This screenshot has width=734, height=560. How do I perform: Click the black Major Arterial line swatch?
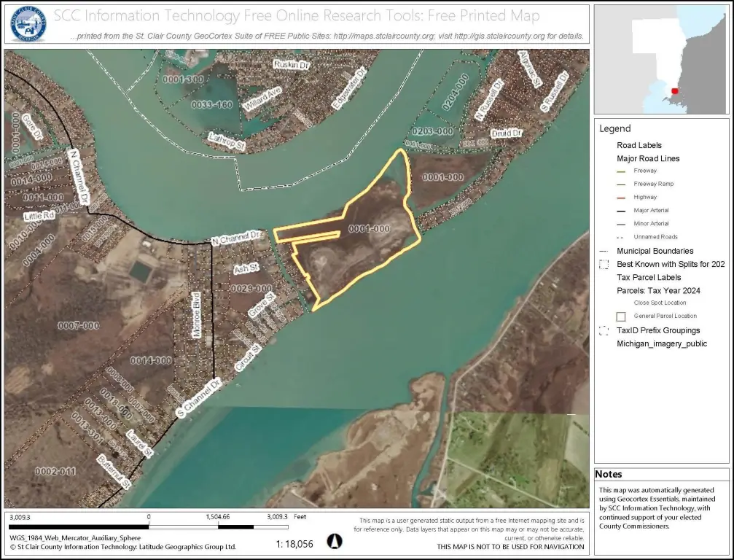(621, 210)
